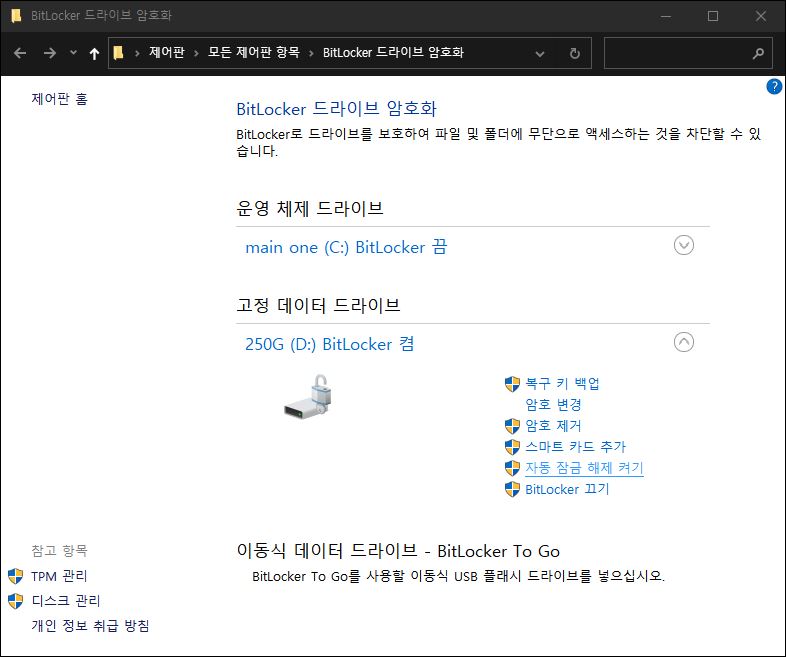Click shield icon beside TPM 관리

point(16,576)
